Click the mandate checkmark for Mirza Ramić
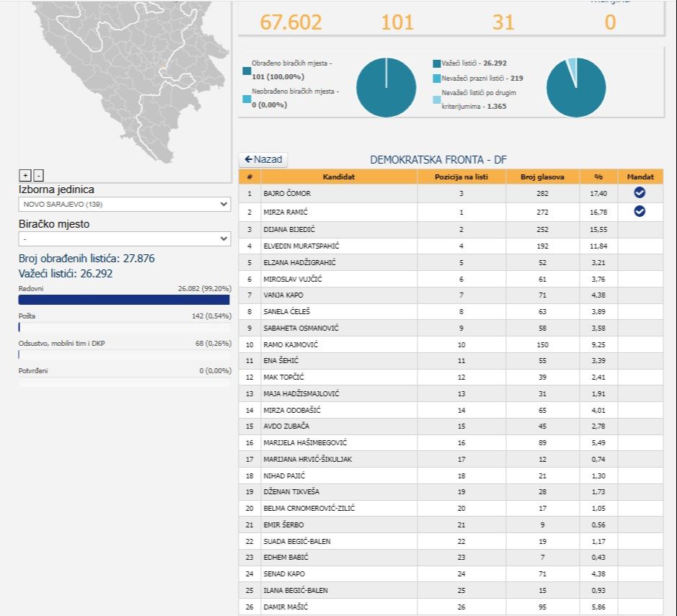The image size is (677, 616). tap(640, 211)
